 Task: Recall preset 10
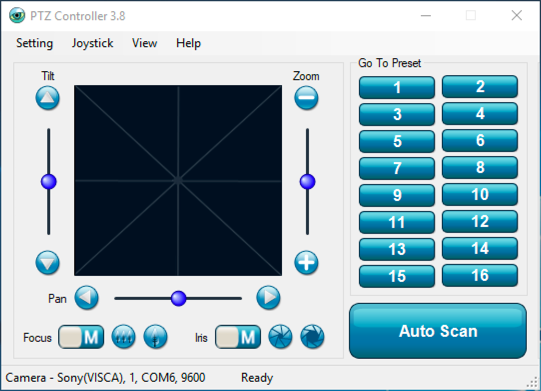coord(480,194)
